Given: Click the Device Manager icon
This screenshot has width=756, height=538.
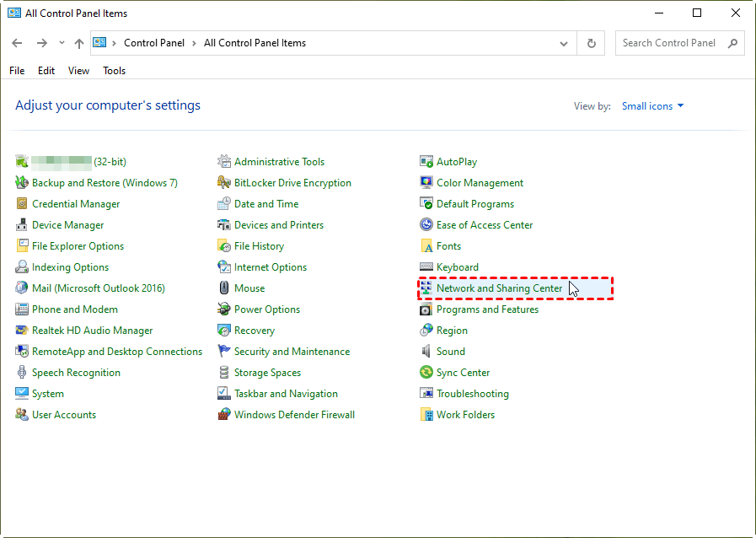Looking at the screenshot, I should tap(22, 225).
